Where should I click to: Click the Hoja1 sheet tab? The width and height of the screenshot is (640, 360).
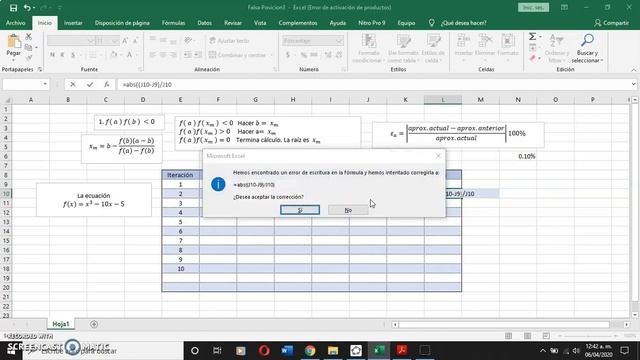(60, 324)
